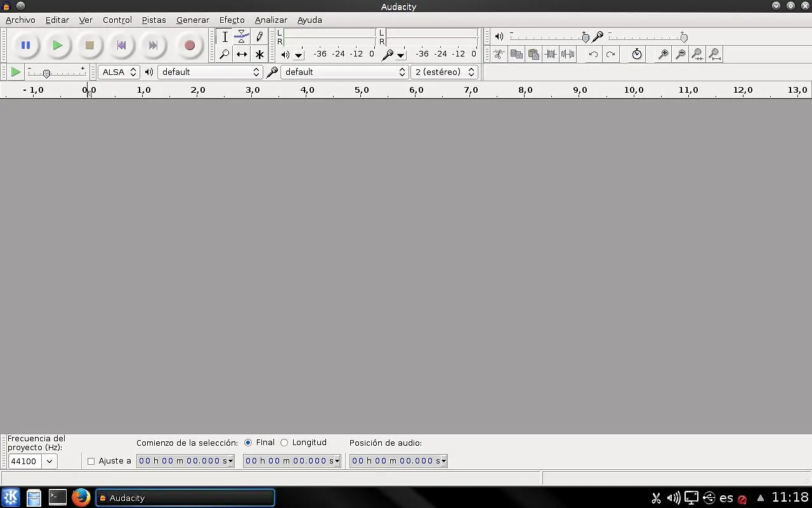Click the output volume slider handle
Screen dimensions: 812x508
[x=586, y=37]
